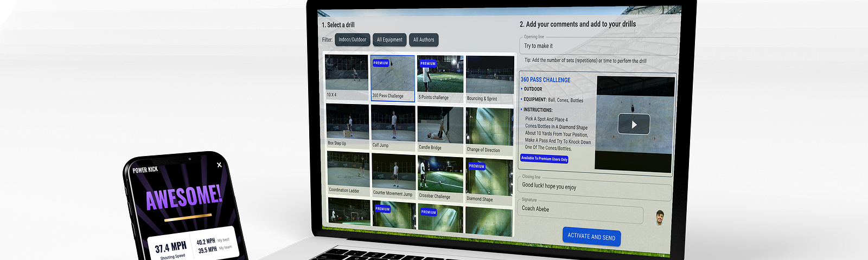The width and height of the screenshot is (868, 260).
Task: Click the '1. Select a drill' heading
Action: coord(338,25)
